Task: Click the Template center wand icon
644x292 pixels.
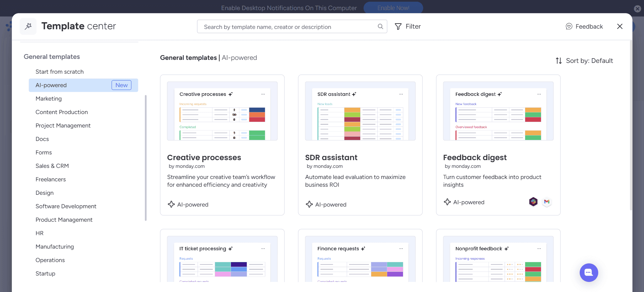Action: tap(28, 26)
